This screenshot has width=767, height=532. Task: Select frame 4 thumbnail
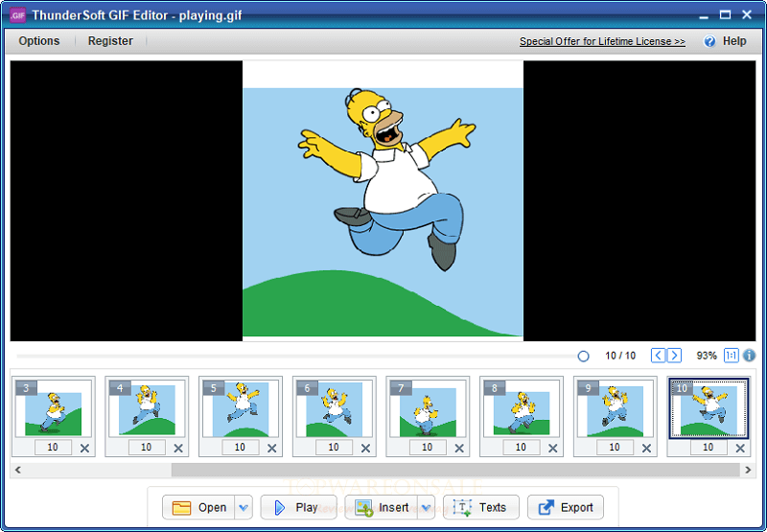pos(148,408)
